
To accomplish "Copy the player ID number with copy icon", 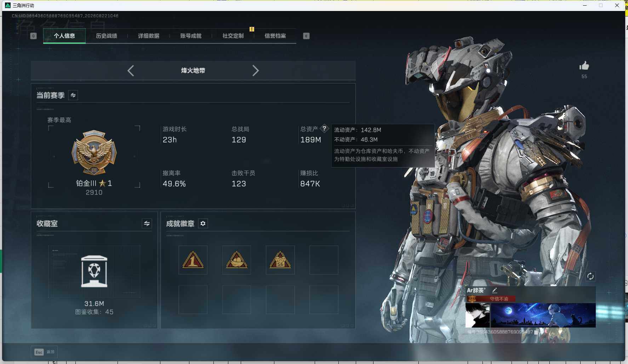I will [x=537, y=332].
